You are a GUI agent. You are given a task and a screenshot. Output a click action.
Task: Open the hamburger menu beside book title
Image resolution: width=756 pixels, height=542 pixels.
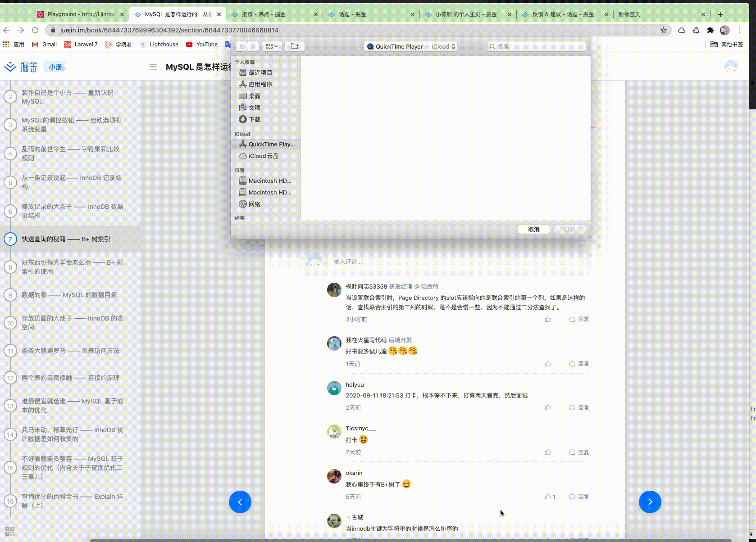(x=153, y=67)
